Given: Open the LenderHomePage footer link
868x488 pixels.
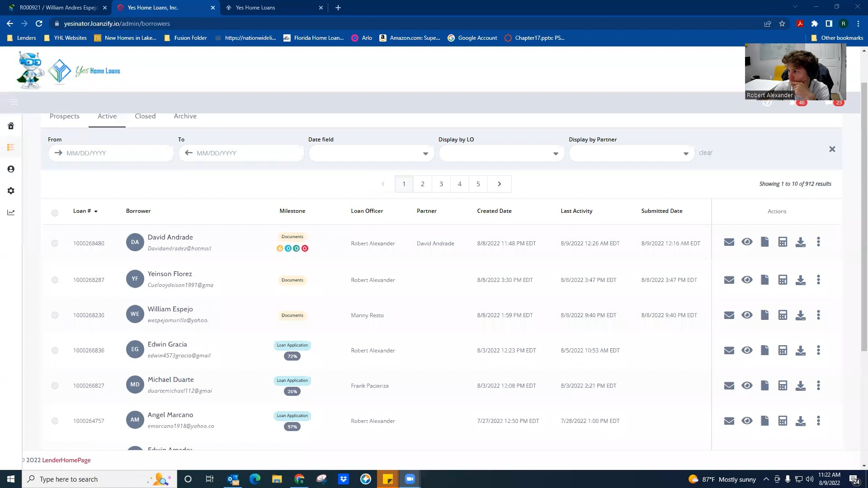Looking at the screenshot, I should click(66, 460).
